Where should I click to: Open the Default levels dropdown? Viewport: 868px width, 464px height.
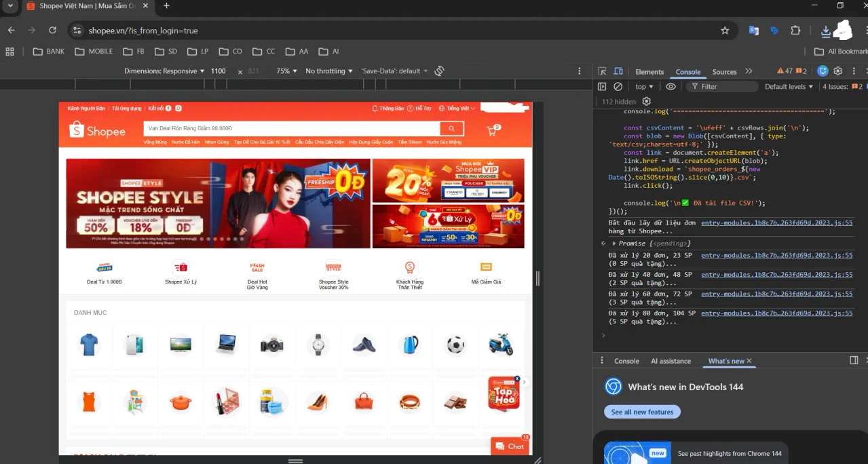point(789,87)
